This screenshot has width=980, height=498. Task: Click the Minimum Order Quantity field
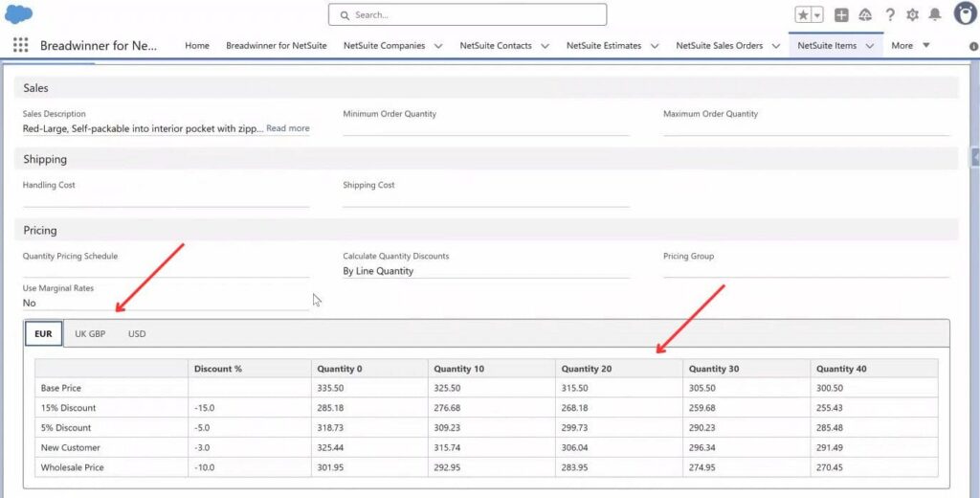pyautogui.click(x=486, y=123)
